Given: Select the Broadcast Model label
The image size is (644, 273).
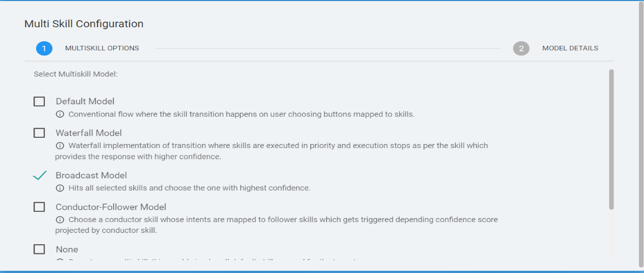Looking at the screenshot, I should pos(91,175).
